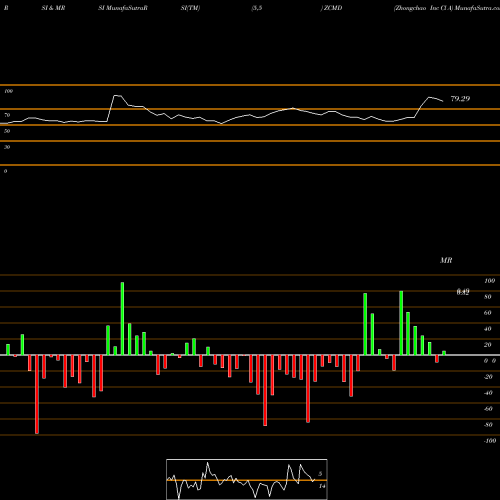Click the MR panel title label
Viewport: 500px width, 500px height.
pos(446,260)
